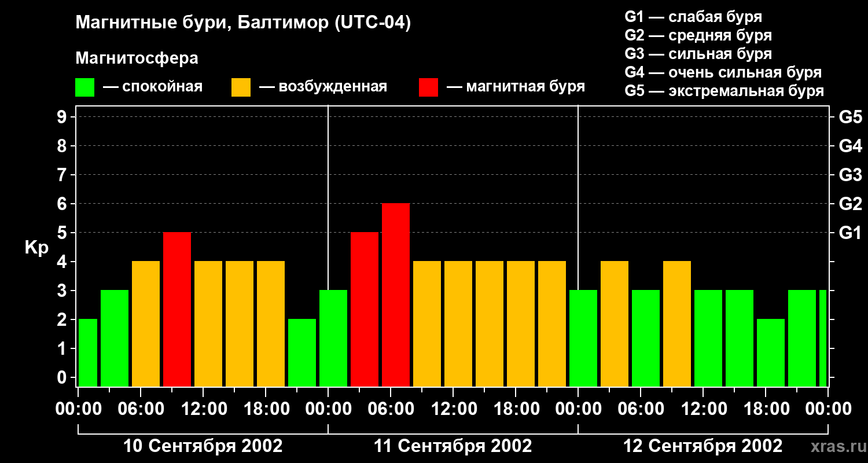Click the '06:00' time label of 11 September

(x=391, y=409)
